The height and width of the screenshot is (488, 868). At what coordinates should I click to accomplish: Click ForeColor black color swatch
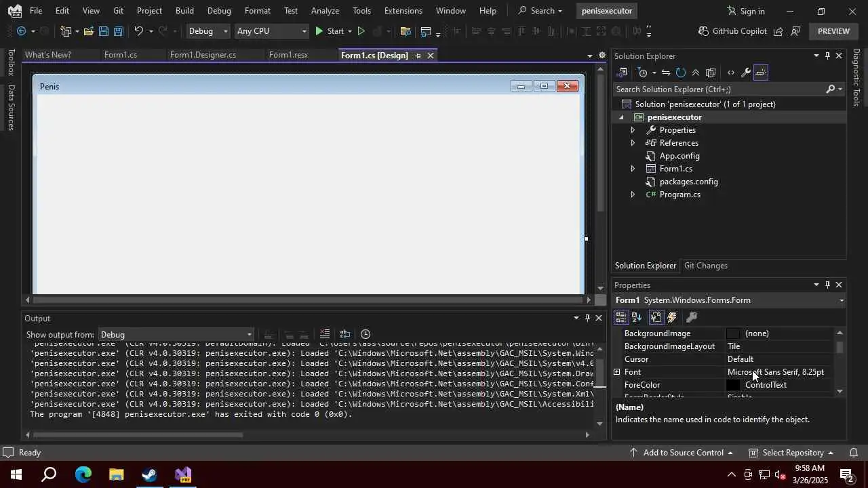pyautogui.click(x=733, y=385)
